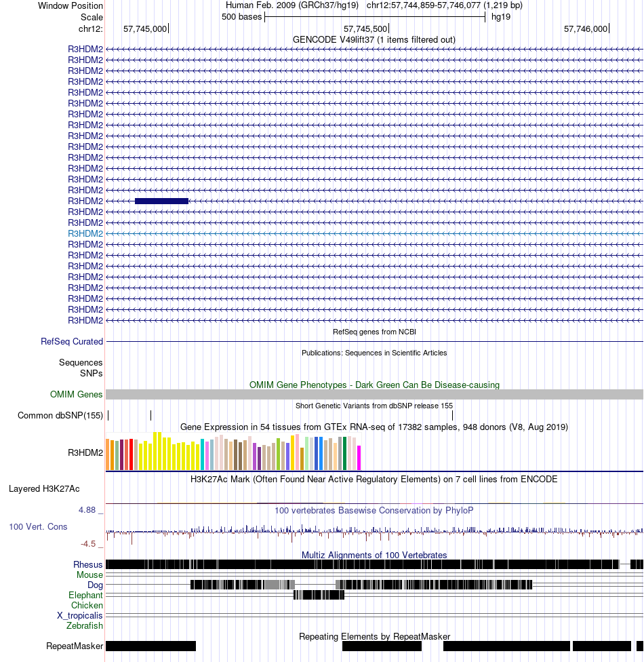
Task: Select the chr12: ruler label
Action: point(90,28)
